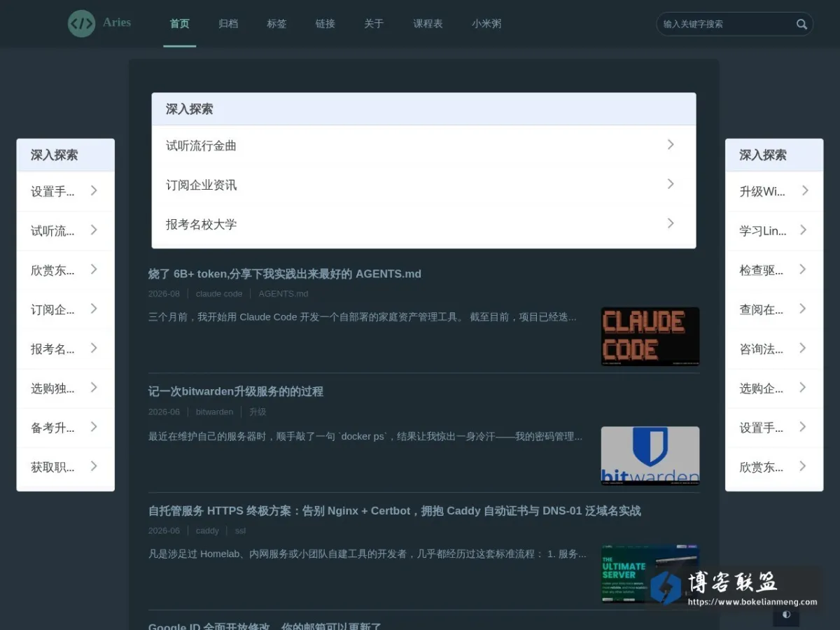Click chevron of 升级Wi... row
840x630 pixels.
[804, 191]
